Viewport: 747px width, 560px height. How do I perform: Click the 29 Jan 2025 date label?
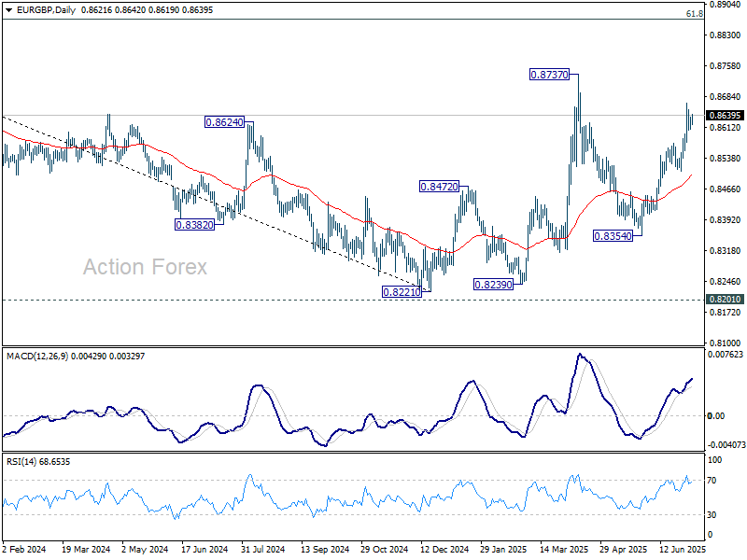point(503,549)
